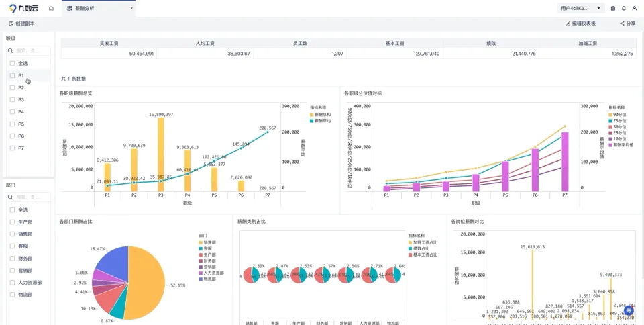Open the chat support bubble icon
Screen dimensions: 644x325
[629, 311]
